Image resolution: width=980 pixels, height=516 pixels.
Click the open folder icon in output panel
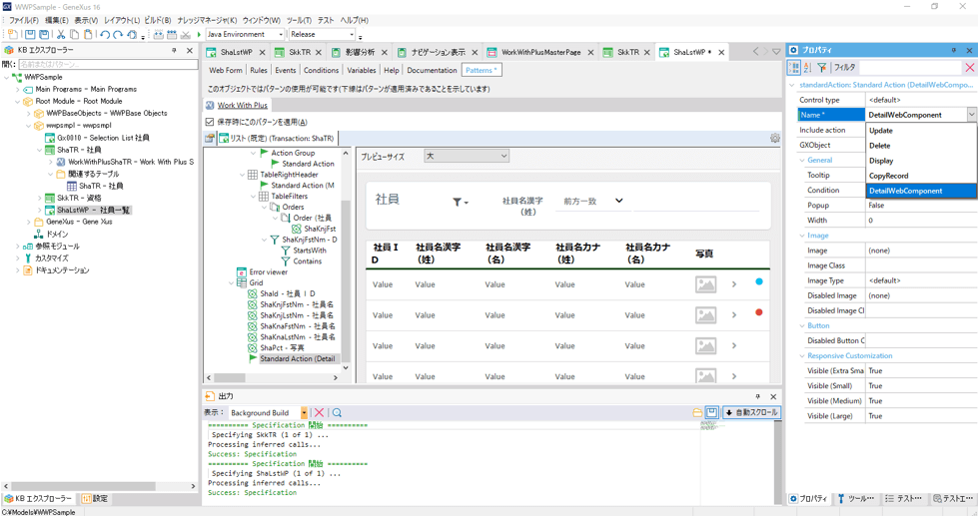pyautogui.click(x=697, y=413)
